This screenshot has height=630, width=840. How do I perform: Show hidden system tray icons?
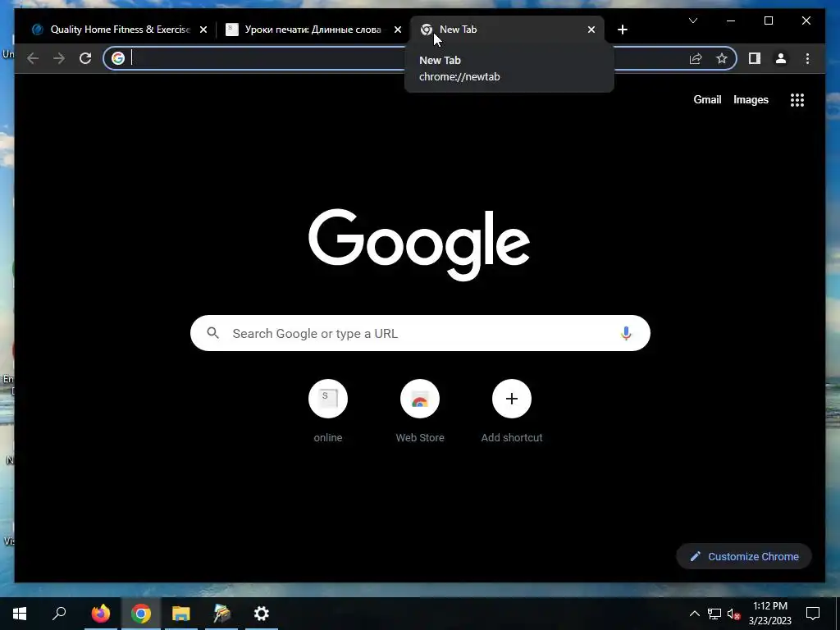[694, 614]
